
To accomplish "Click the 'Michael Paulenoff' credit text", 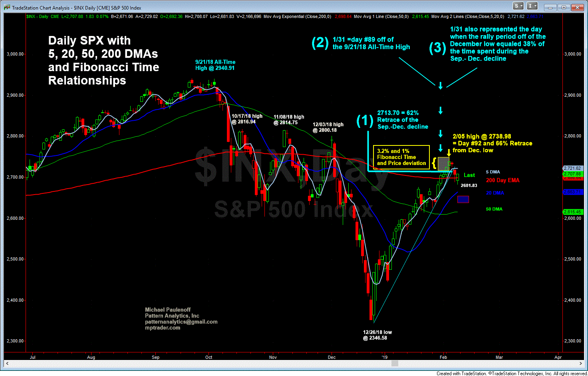I will coord(168,310).
